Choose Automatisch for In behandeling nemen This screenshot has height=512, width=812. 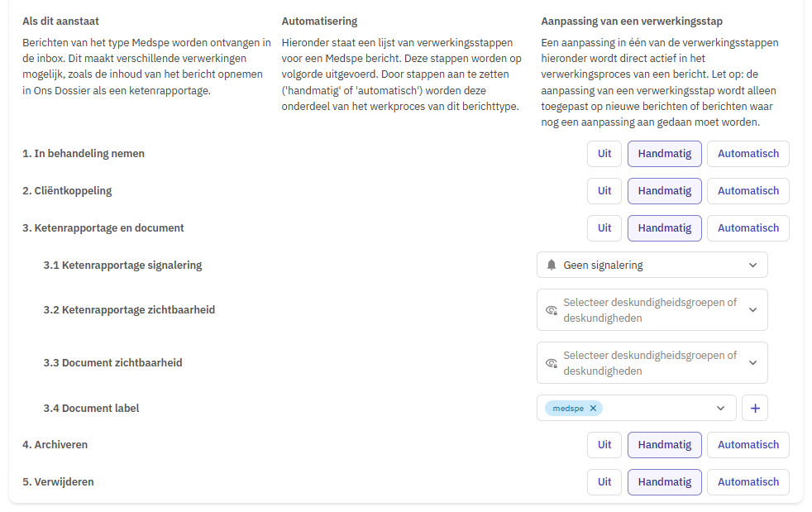click(x=748, y=154)
